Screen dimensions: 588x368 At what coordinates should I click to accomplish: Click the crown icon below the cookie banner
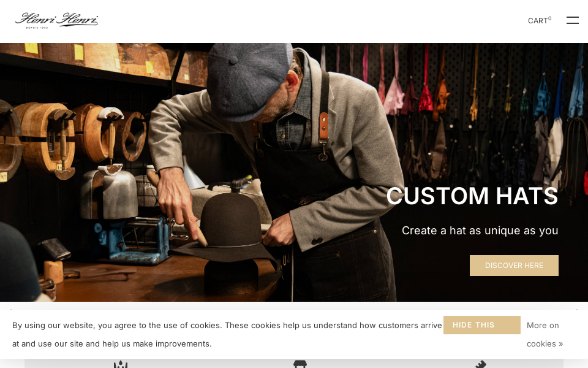pos(121,364)
